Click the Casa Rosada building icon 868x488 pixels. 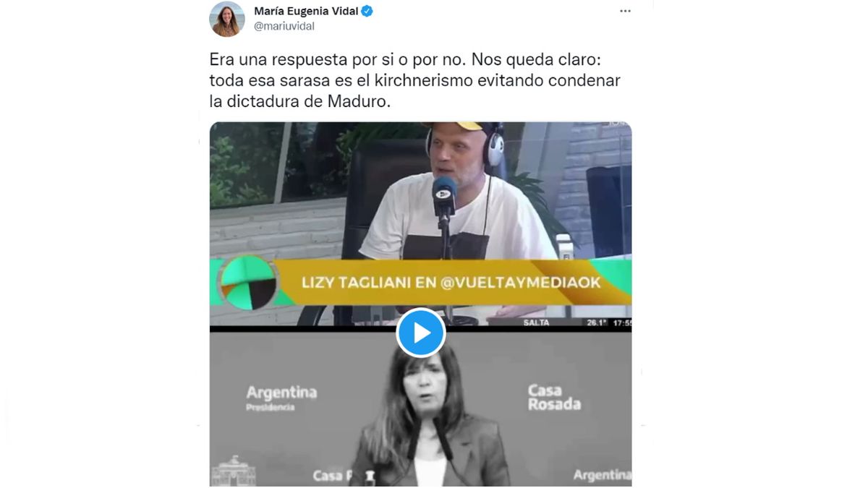point(234,471)
